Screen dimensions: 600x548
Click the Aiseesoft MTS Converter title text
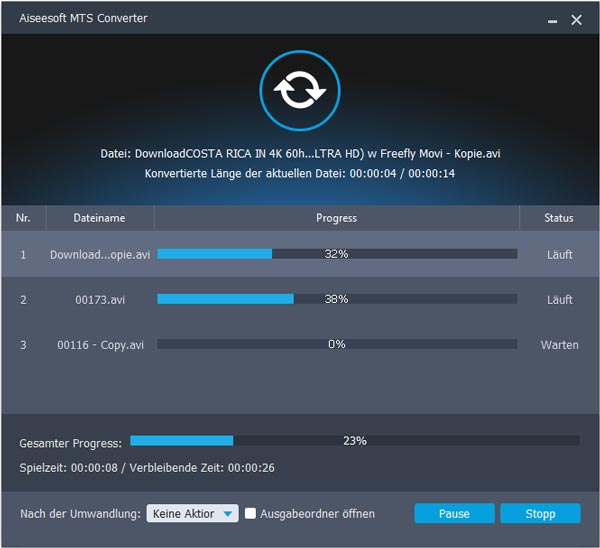pyautogui.click(x=83, y=18)
